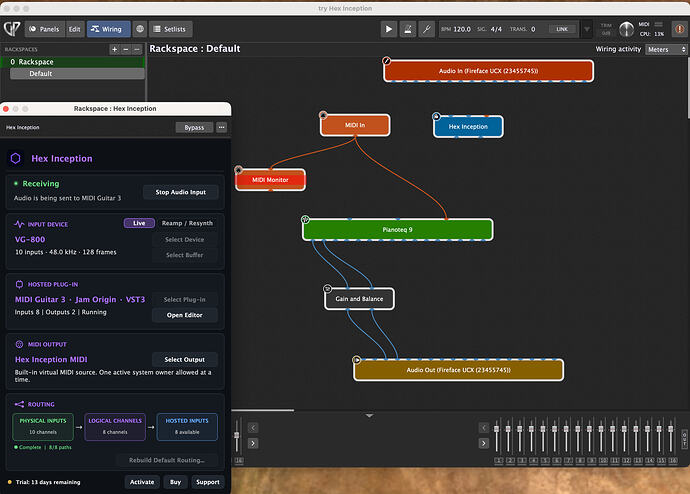The width and height of the screenshot is (690, 494).
Task: Click the Hex Inception block corner icon
Action: tap(436, 116)
